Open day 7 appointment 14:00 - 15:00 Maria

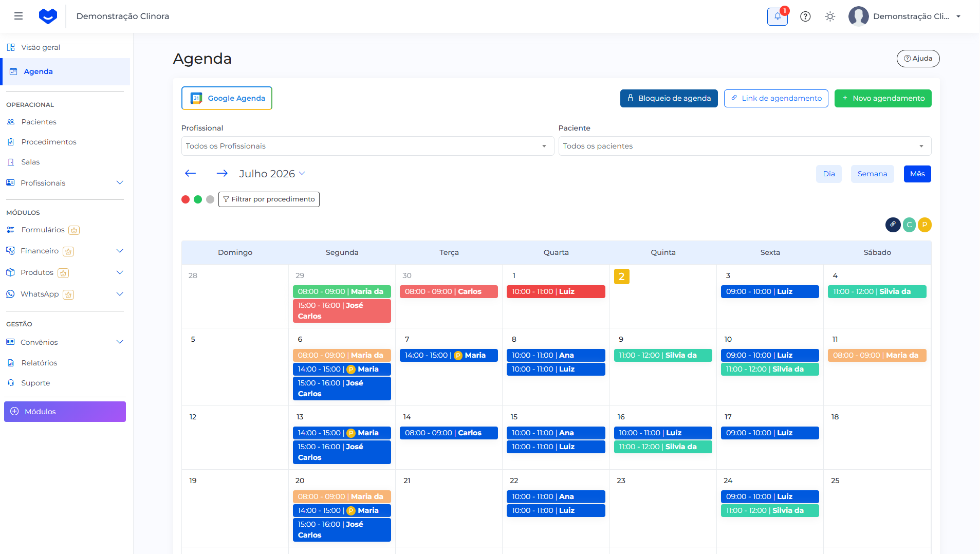pos(449,355)
